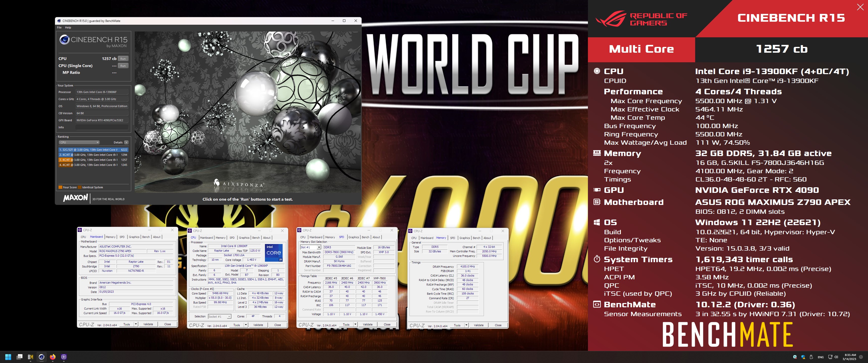The width and height of the screenshot is (868, 363).
Task: Open the Windows Start menu
Action: tap(8, 357)
